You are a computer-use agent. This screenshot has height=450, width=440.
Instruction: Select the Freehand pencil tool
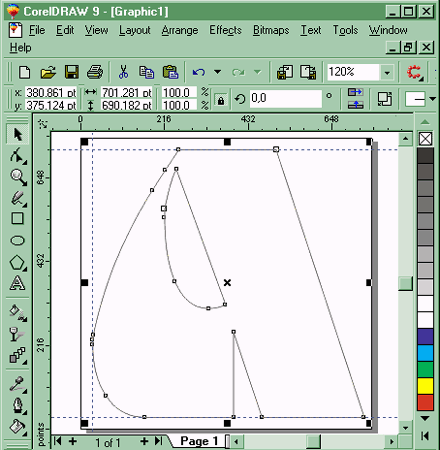pos(17,198)
